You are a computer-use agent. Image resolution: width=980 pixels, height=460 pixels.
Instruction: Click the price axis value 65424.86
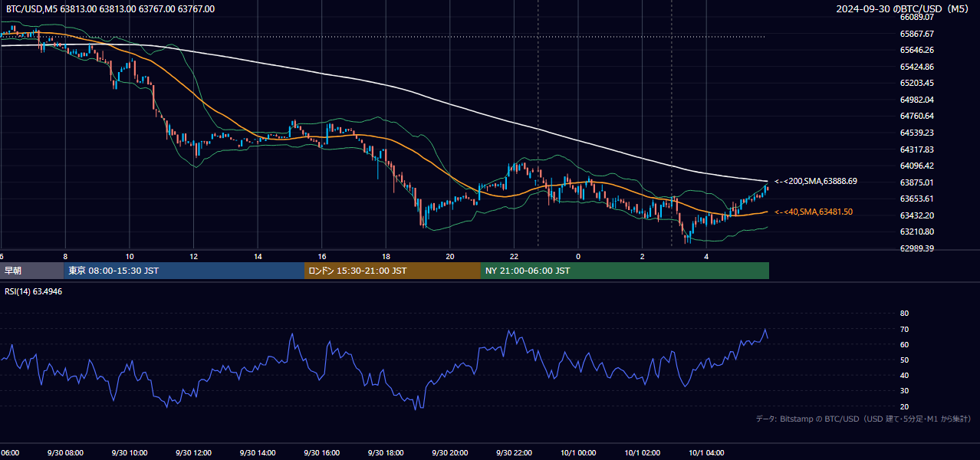click(x=916, y=67)
